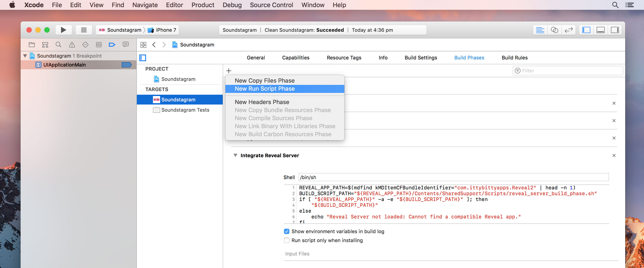The height and width of the screenshot is (268, 644).
Task: Open the Navigate menu
Action: click(145, 5)
